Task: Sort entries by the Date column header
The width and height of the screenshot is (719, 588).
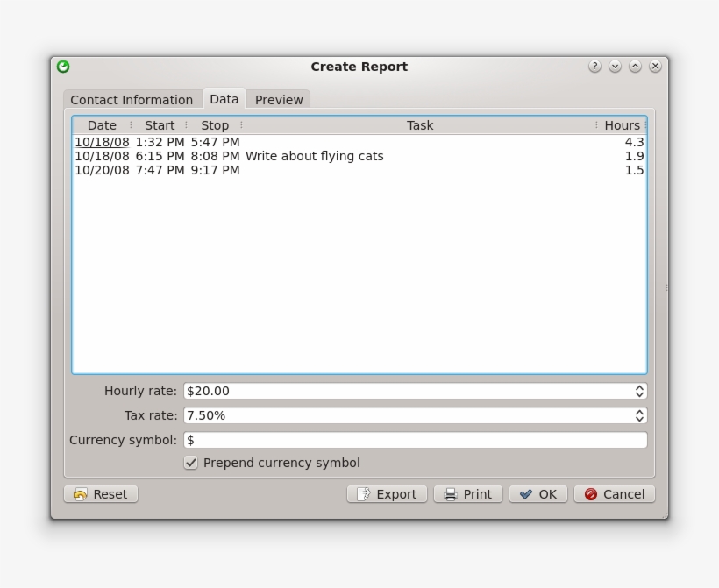Action: [x=102, y=124]
